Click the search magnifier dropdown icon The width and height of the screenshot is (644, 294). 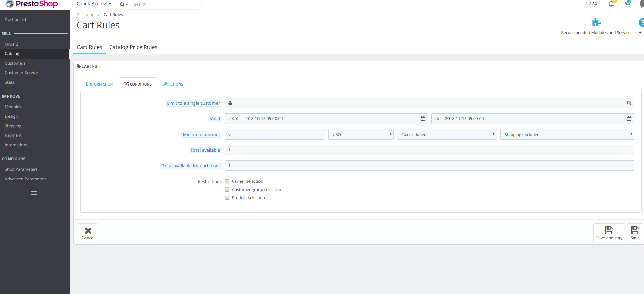[x=124, y=4]
